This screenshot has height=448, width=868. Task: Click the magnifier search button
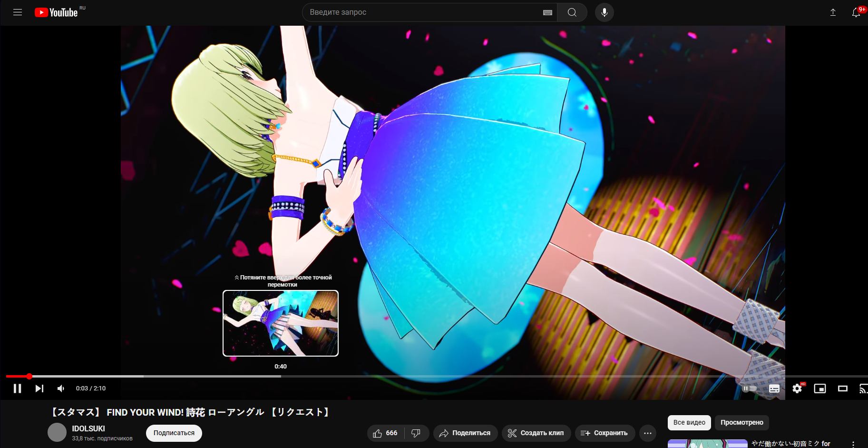[572, 12]
